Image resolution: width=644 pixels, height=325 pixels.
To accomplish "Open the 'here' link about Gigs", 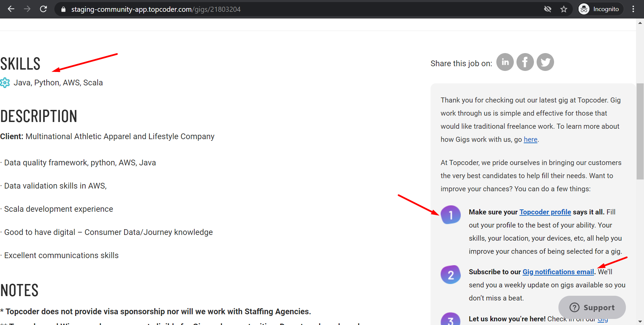I will (x=531, y=139).
